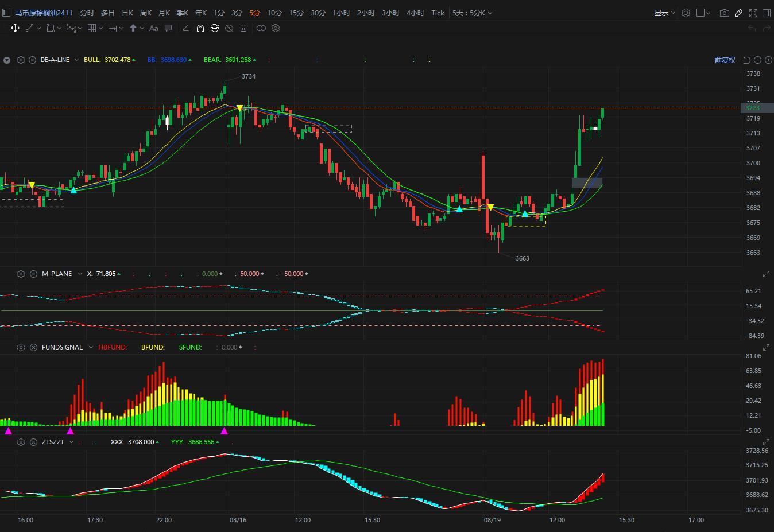Zoom out chart with minus circle icon

[x=758, y=60]
